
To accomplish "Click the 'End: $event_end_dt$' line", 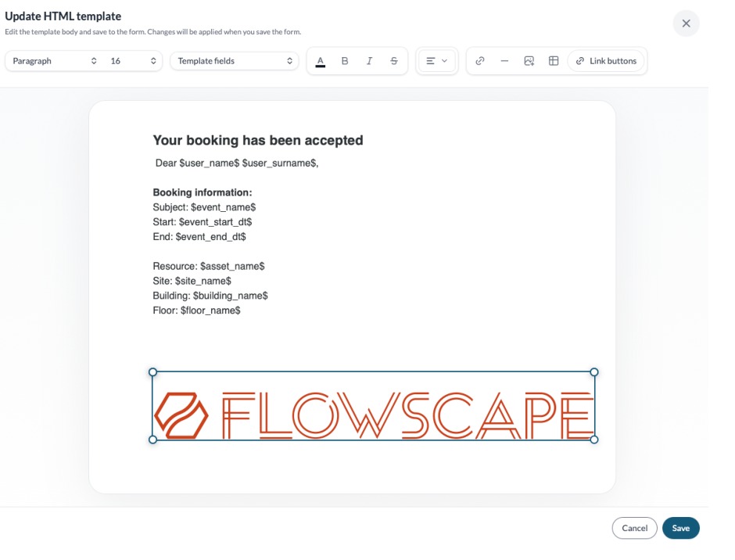I will pyautogui.click(x=199, y=236).
